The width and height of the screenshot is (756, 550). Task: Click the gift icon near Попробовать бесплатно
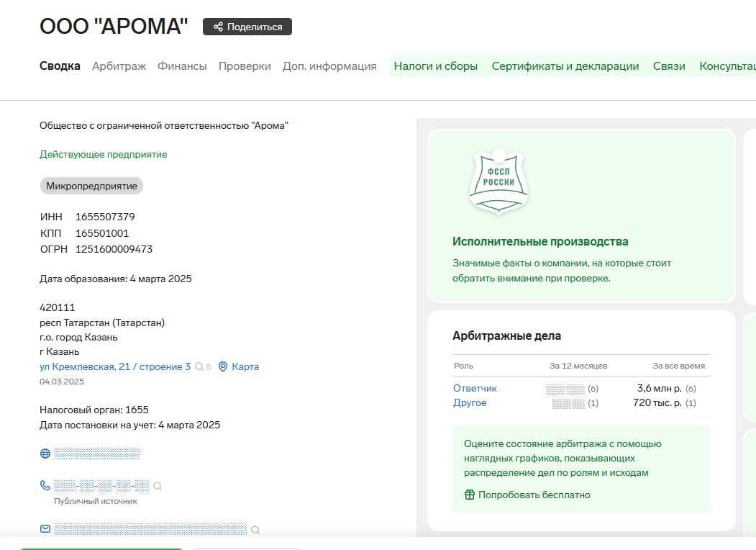click(x=470, y=495)
